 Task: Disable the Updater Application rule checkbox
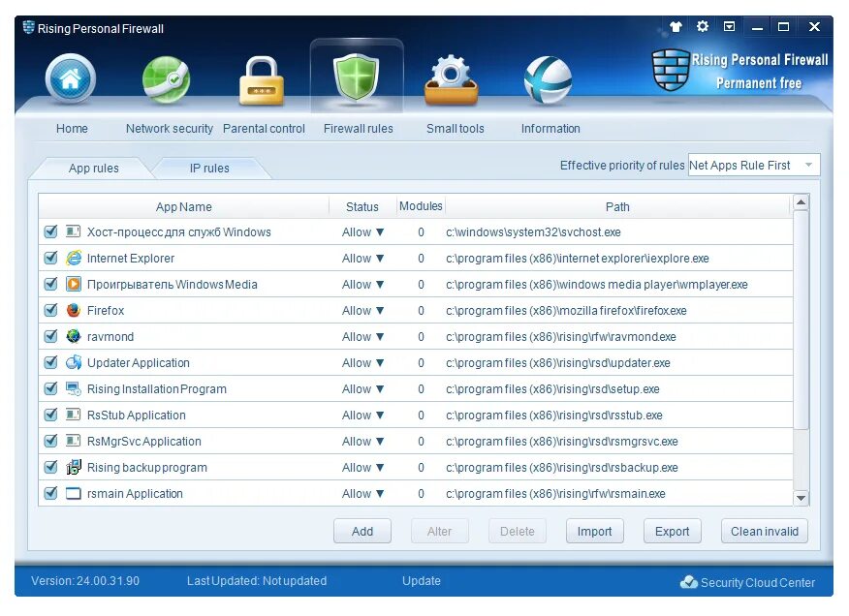point(51,362)
